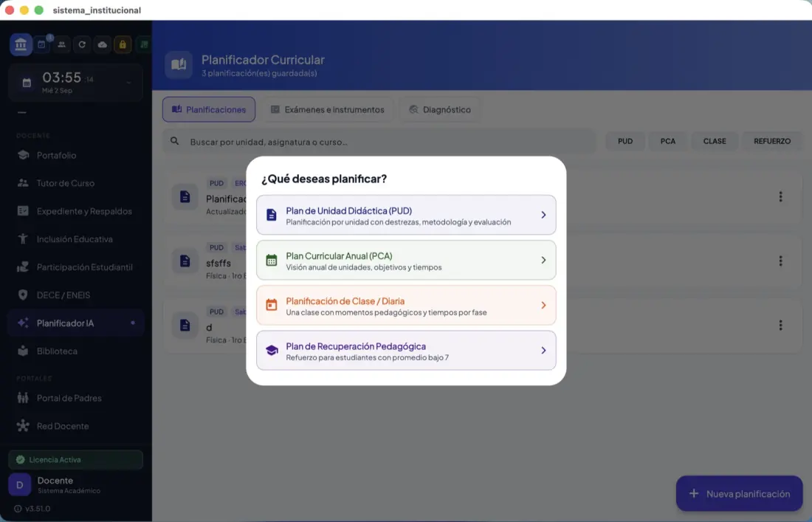Expand the 03:55 clock widget chevron
Viewport: 812px width, 522px height.
129,82
